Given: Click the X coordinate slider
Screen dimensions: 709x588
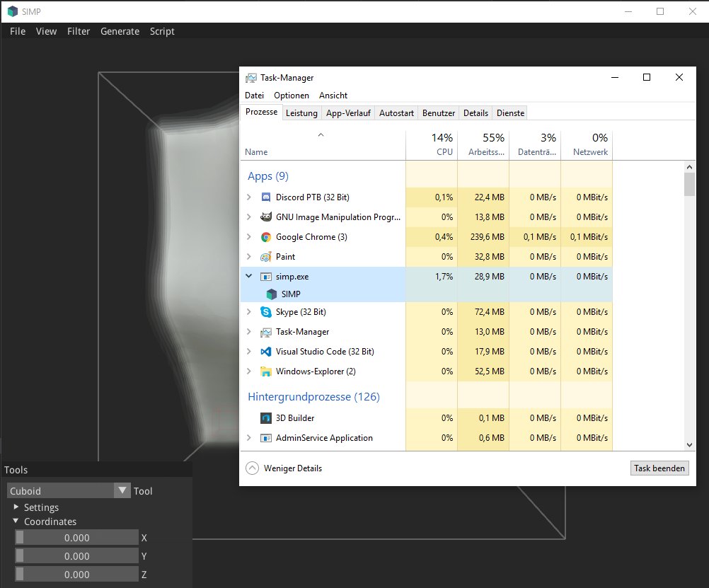Looking at the screenshot, I should tap(77, 537).
